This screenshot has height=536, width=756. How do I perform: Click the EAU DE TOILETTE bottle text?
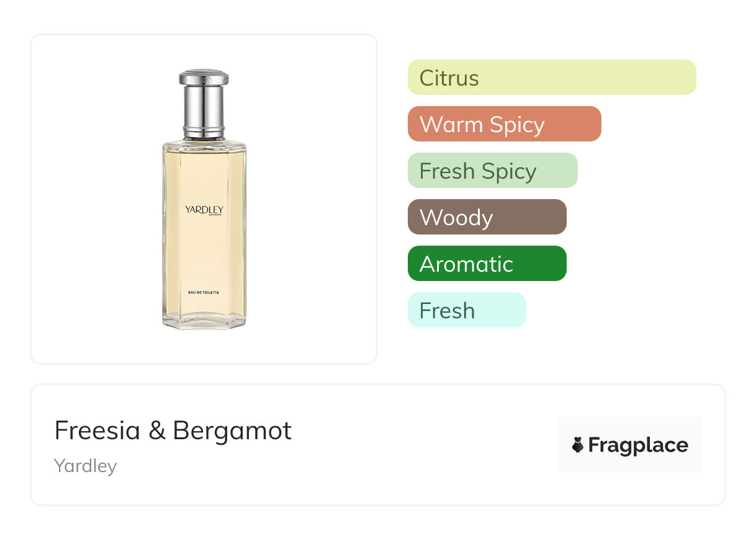[x=204, y=292]
